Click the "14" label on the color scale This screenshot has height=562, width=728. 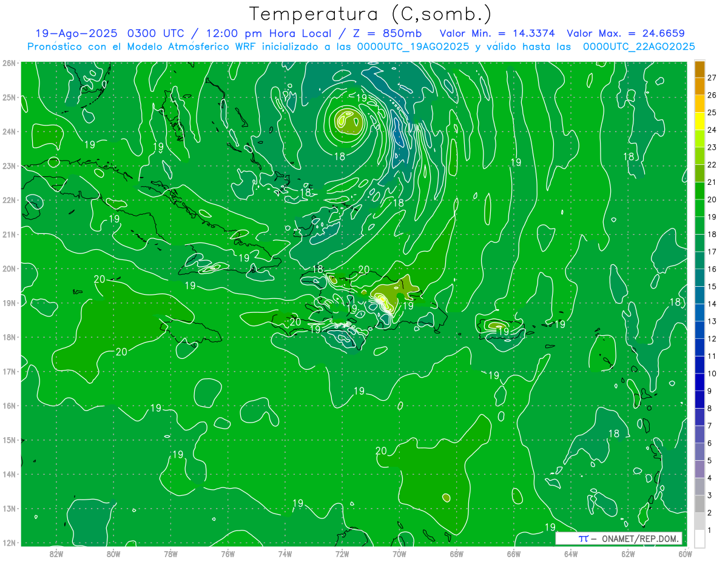tap(712, 304)
